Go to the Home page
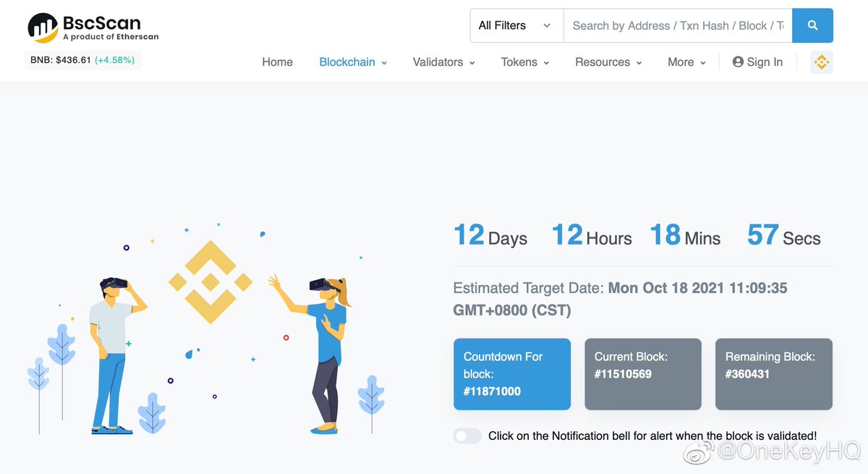This screenshot has height=474, width=868. point(277,62)
